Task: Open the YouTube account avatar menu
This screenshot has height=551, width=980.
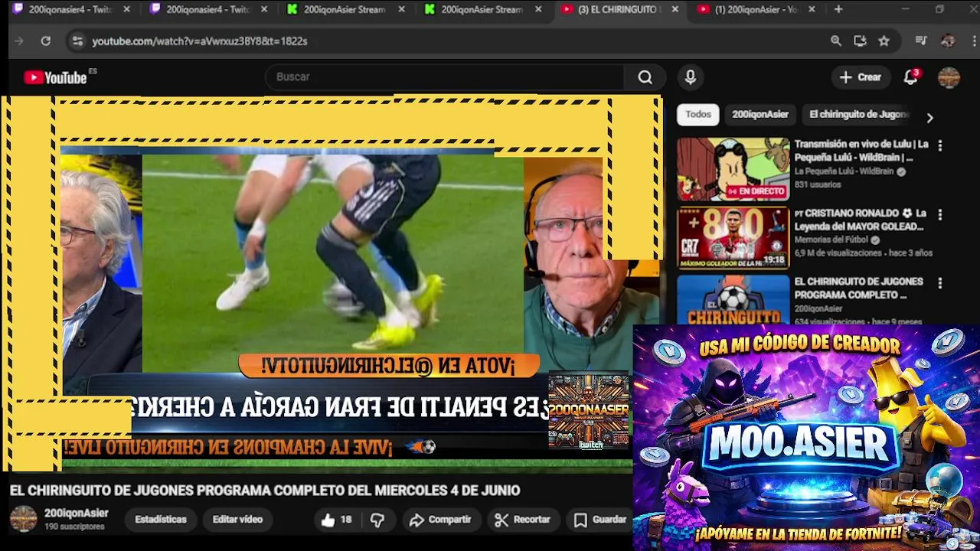Action: point(949,77)
